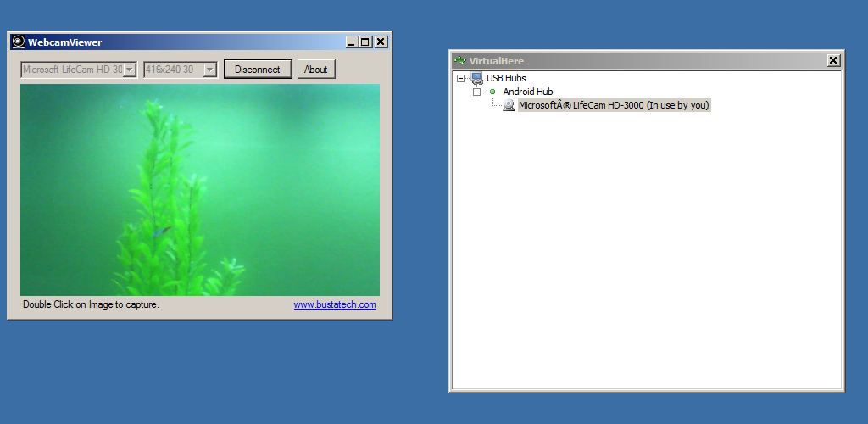This screenshot has width=868, height=424.
Task: Close the WebcamViewer window
Action: [x=381, y=42]
